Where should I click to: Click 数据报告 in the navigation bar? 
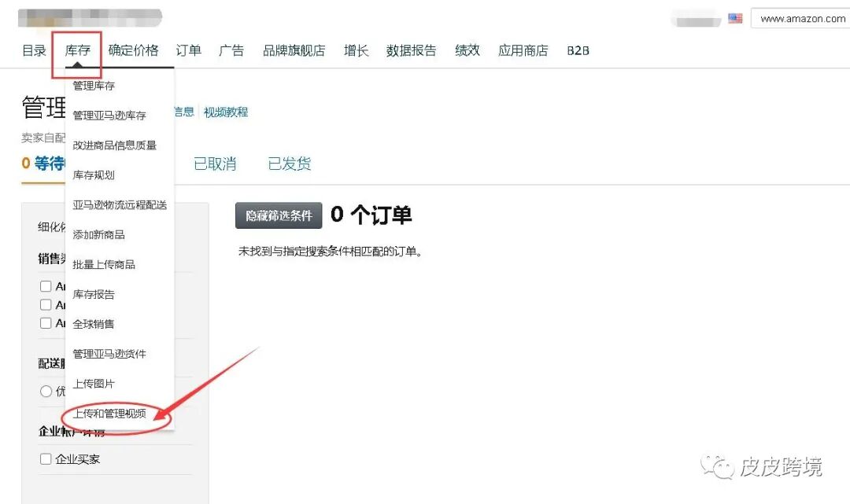[411, 50]
